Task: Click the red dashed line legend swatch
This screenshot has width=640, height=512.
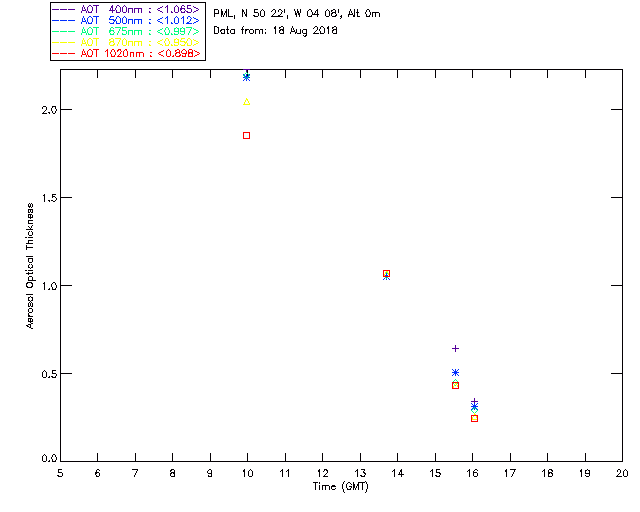Action: pos(64,53)
